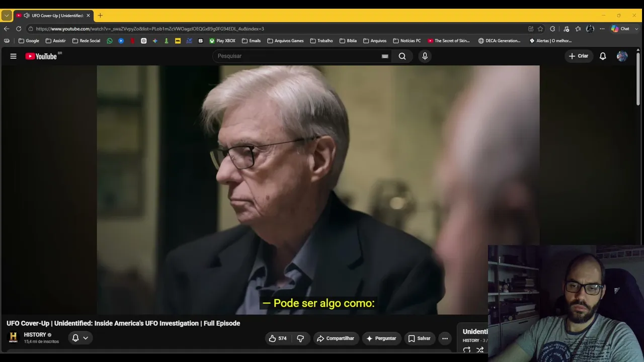
Task: Toggle playlist loop icon
Action: 467,350
